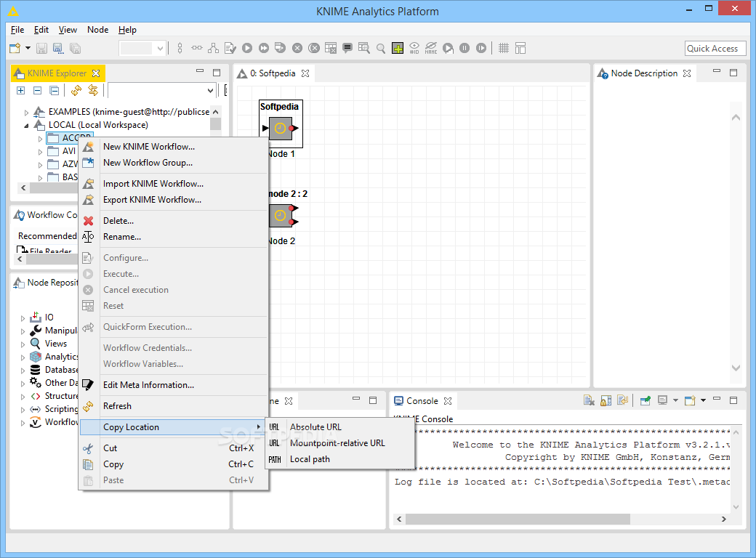Click the Execute all nodes icon
The image size is (756, 558).
[264, 48]
